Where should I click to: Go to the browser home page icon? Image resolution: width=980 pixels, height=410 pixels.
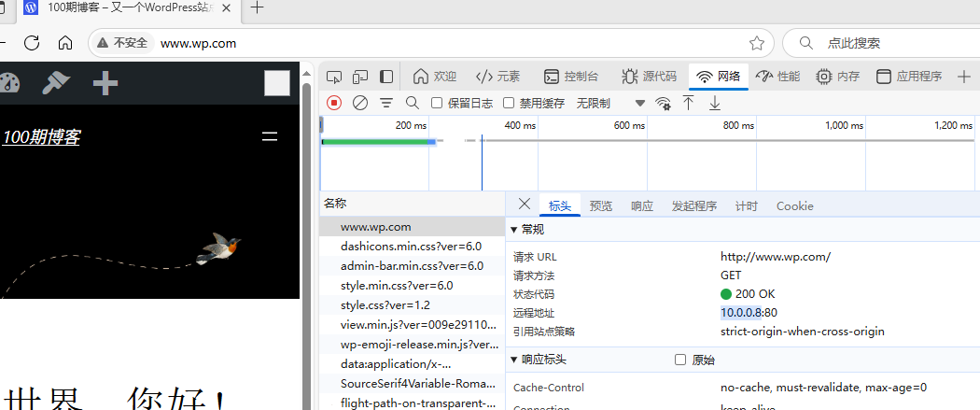click(x=65, y=43)
